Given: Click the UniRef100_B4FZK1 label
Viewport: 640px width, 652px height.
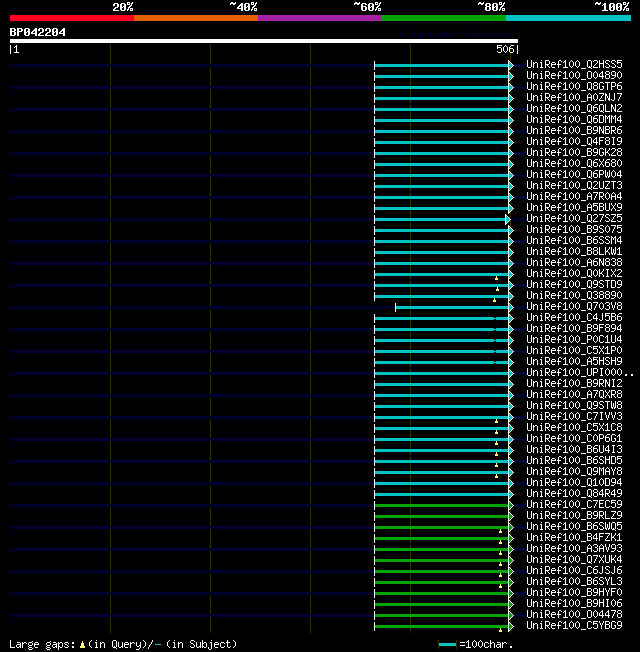Looking at the screenshot, I should (x=574, y=538).
